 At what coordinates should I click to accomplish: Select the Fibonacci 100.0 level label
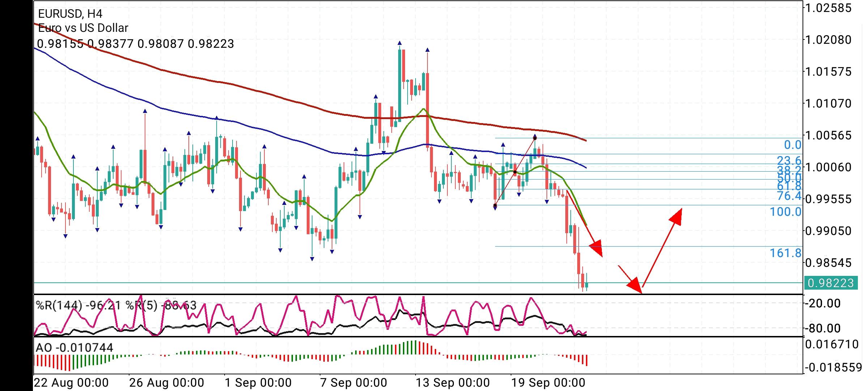786,211
